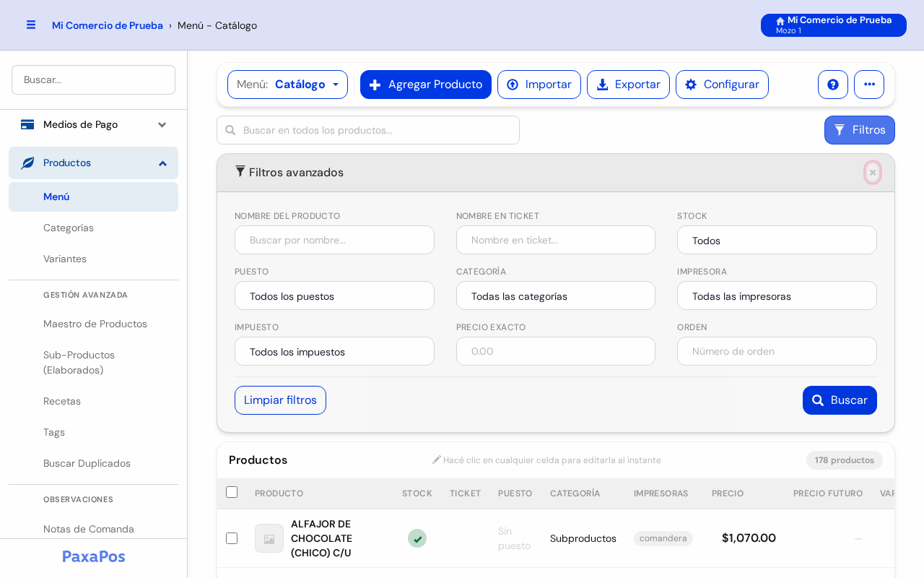Screen dimensions: 924x578
Task: Click the Mi Comercio de Prueba Mozo 1 badge
Action: (x=834, y=25)
